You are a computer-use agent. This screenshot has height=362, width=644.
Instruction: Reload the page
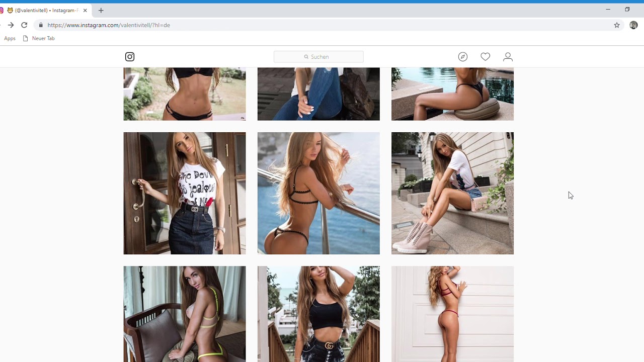pyautogui.click(x=24, y=25)
